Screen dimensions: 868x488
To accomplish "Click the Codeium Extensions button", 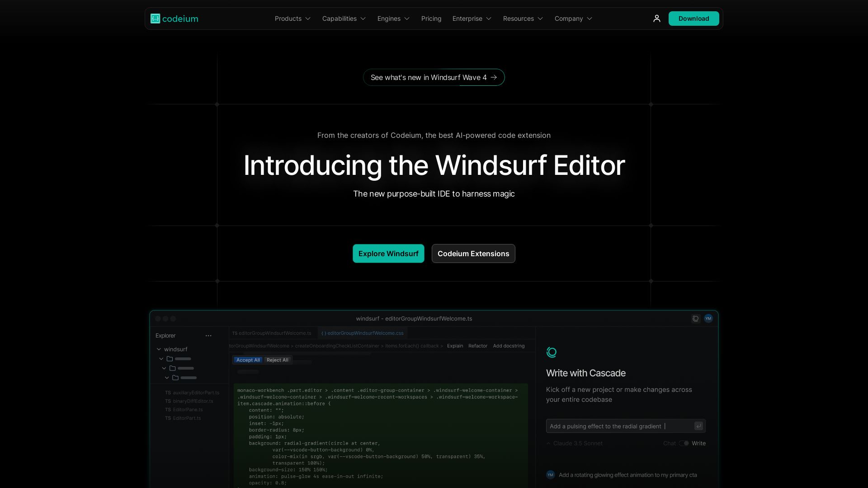I will [473, 253].
